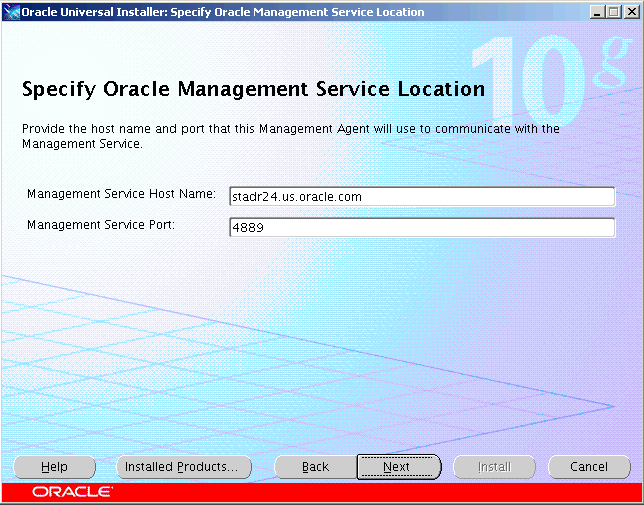Click the Oracle logo in the red footer
Screen dimensions: 644x505
72,492
